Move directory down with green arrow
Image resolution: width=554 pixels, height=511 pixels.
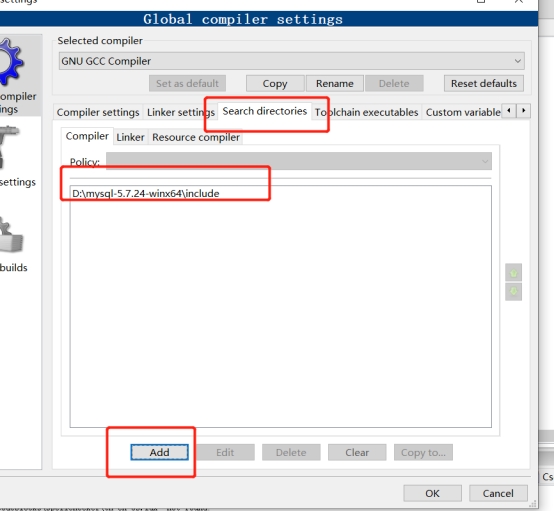pos(513,291)
